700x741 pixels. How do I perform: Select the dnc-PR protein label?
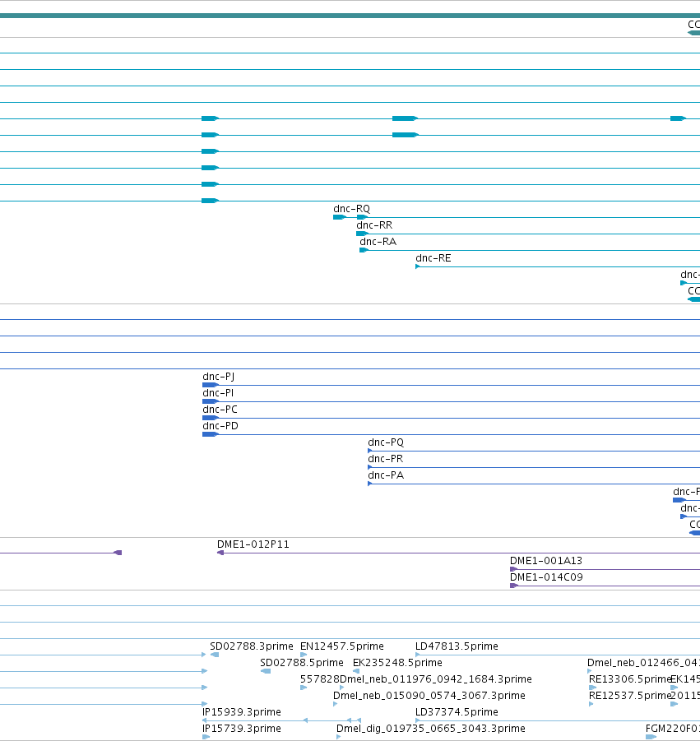pos(385,459)
